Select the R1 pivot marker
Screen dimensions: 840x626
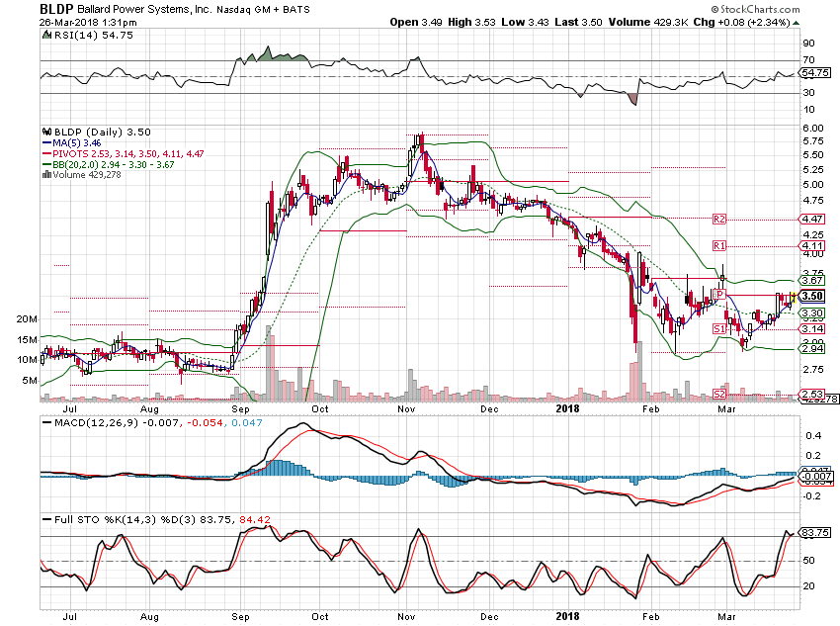718,245
